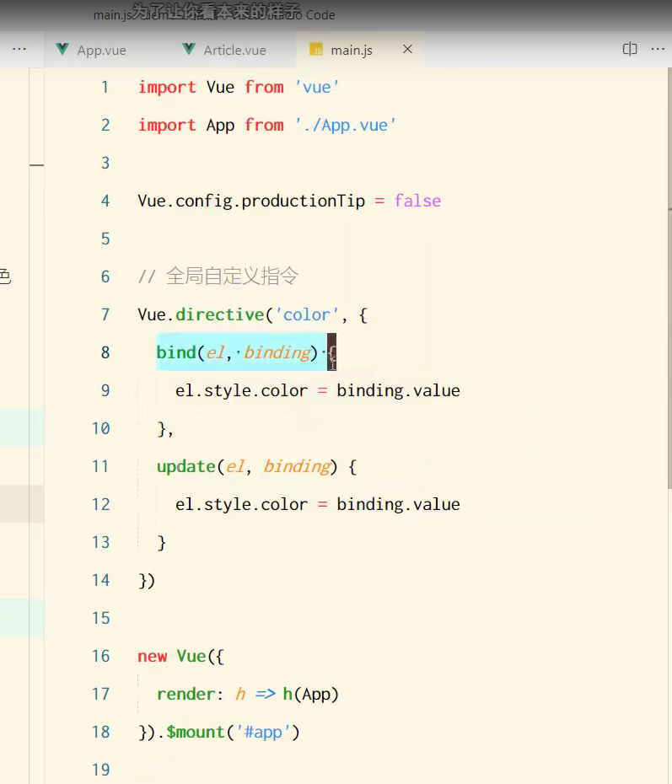Click the Vue logo on App.vue tab
The width and height of the screenshot is (672, 784).
62,49
